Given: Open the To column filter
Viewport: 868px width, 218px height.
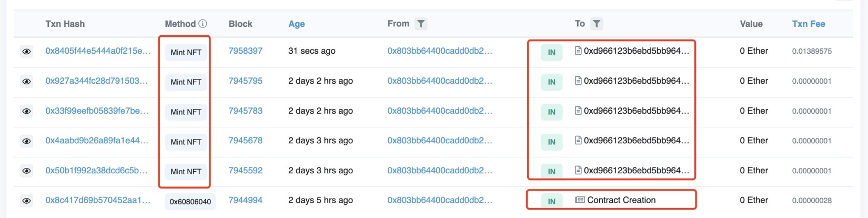Looking at the screenshot, I should (x=596, y=24).
